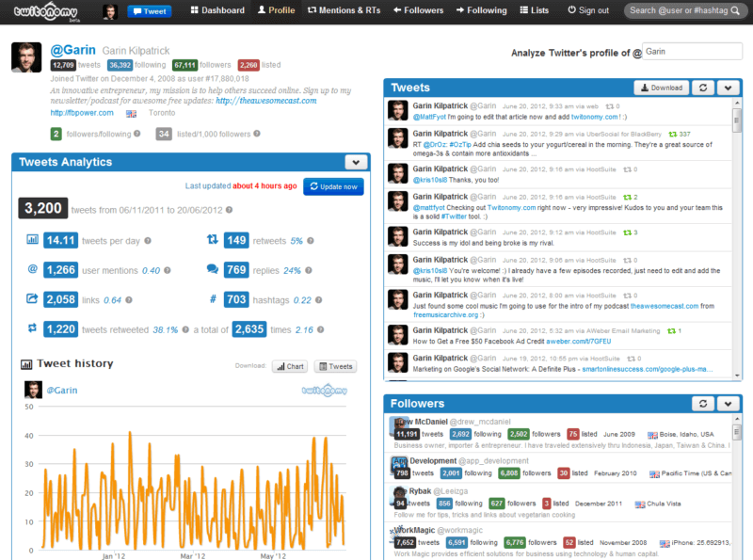This screenshot has height=560, width=753.
Task: Click help icon next to tweets per day
Action: click(148, 241)
